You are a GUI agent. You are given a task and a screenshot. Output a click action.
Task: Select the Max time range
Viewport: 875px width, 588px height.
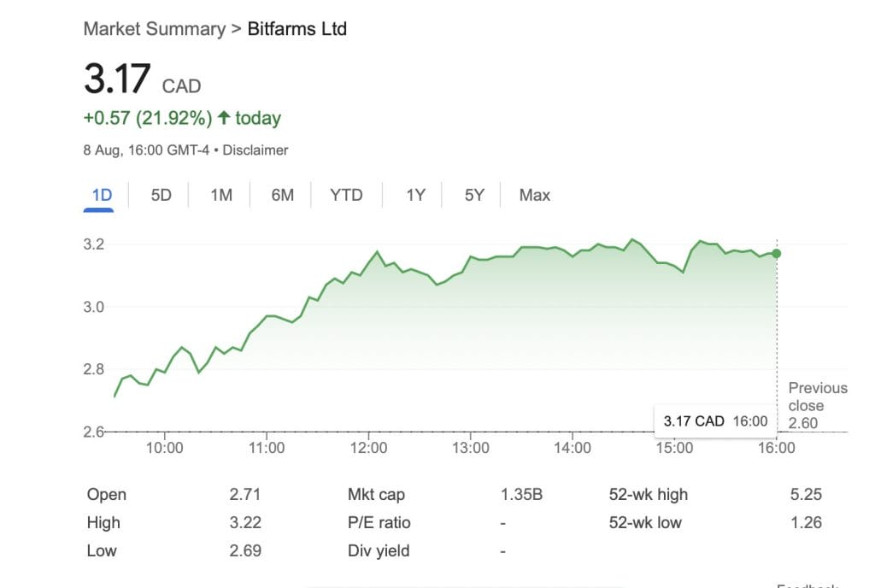(x=534, y=195)
